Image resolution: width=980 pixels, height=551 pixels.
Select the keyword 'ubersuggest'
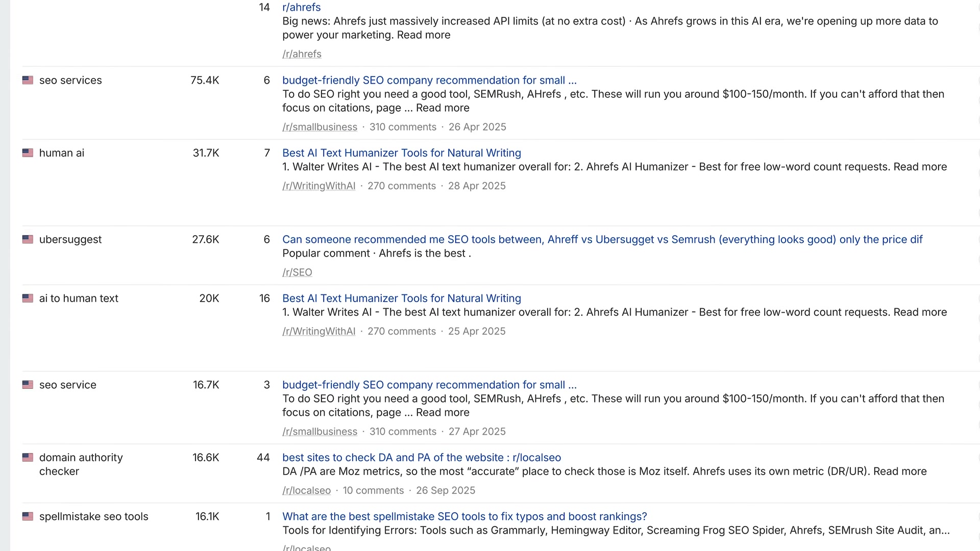pyautogui.click(x=70, y=240)
